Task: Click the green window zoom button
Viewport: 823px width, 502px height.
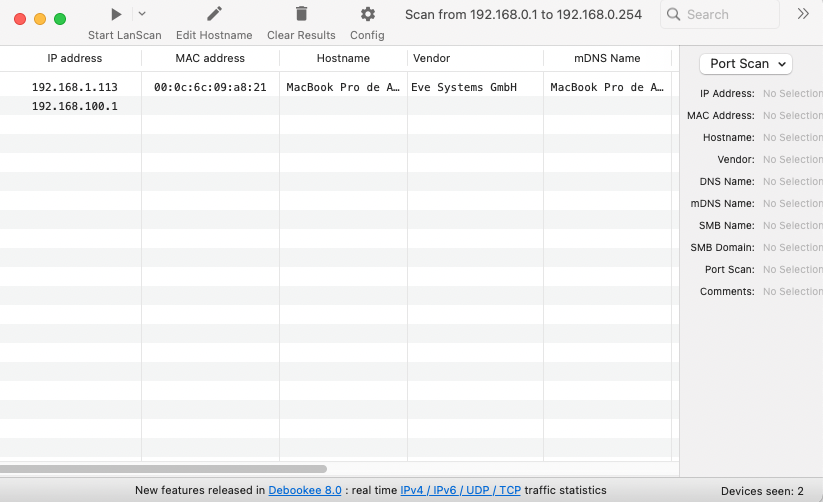Action: [60, 19]
